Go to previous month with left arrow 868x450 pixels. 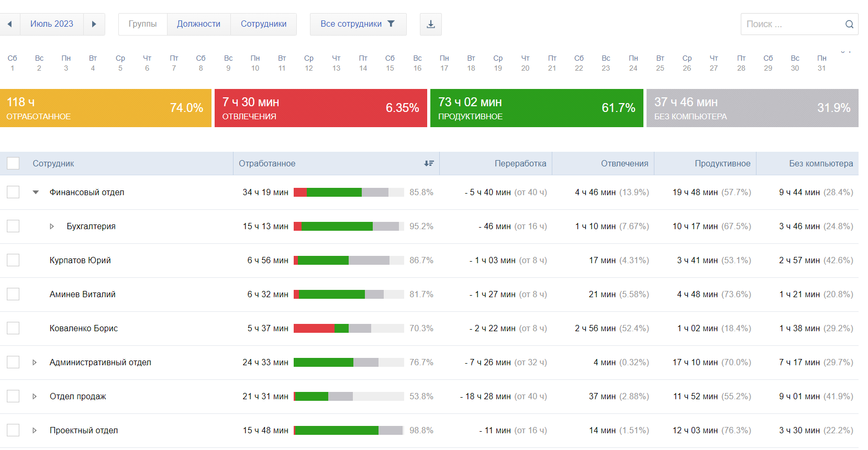[9, 24]
